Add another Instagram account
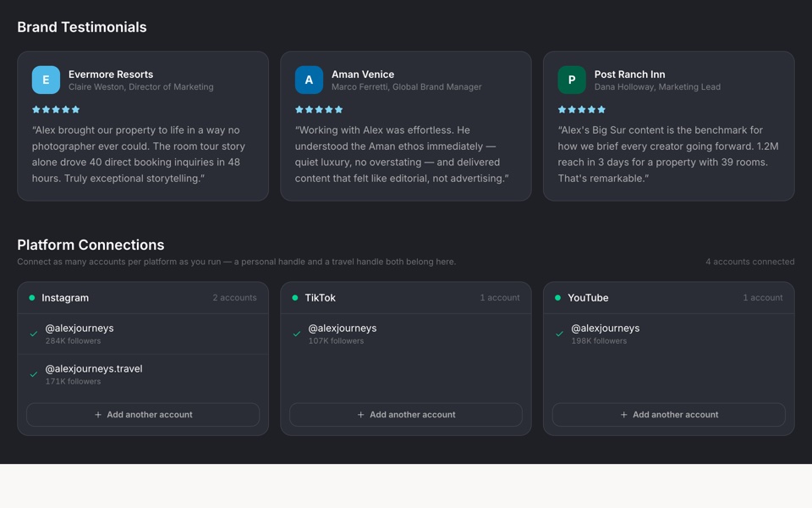 (x=143, y=415)
